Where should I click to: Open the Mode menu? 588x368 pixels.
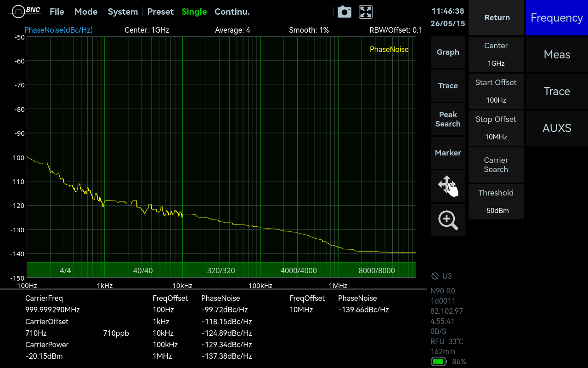(x=86, y=12)
